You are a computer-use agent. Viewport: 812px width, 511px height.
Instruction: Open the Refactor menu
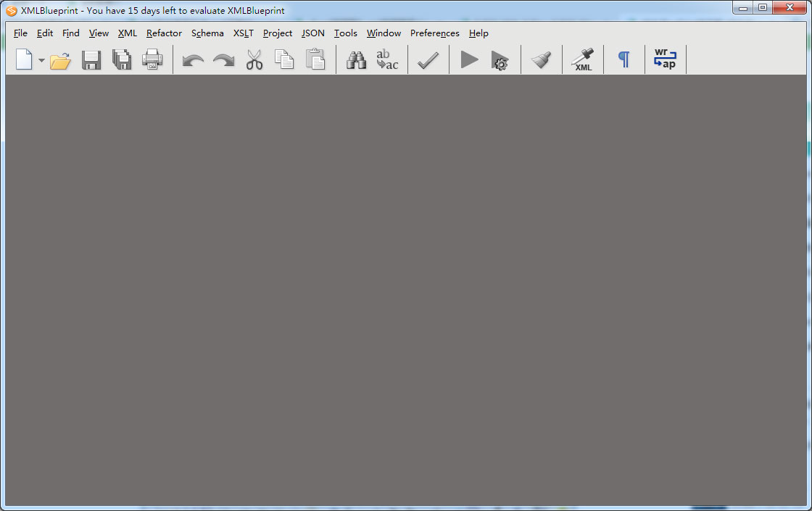(x=164, y=33)
